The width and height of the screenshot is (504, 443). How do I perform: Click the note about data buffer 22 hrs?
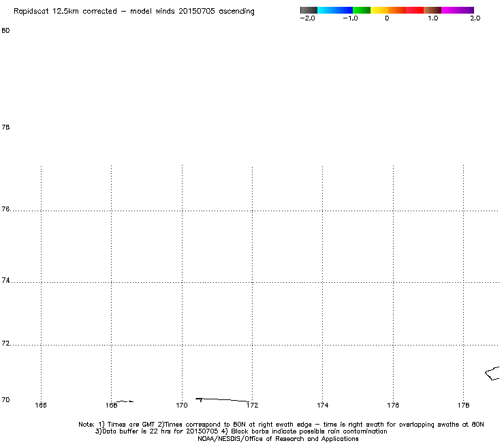point(241,431)
